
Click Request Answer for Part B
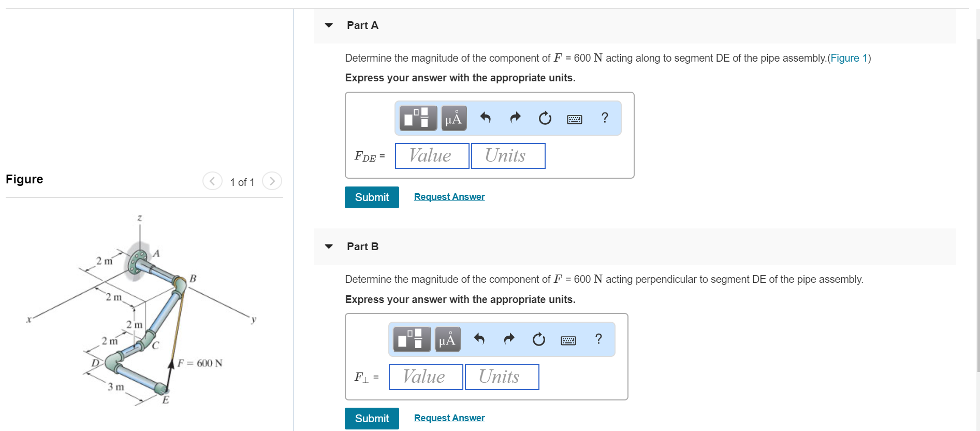tap(449, 418)
